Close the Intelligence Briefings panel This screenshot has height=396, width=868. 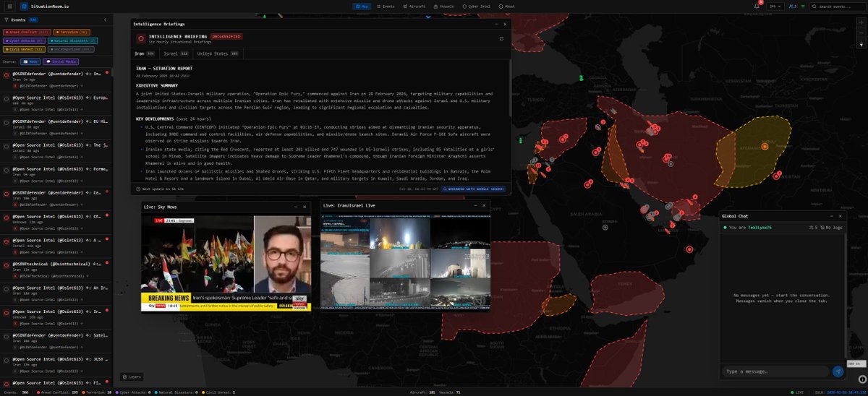pyautogui.click(x=505, y=24)
